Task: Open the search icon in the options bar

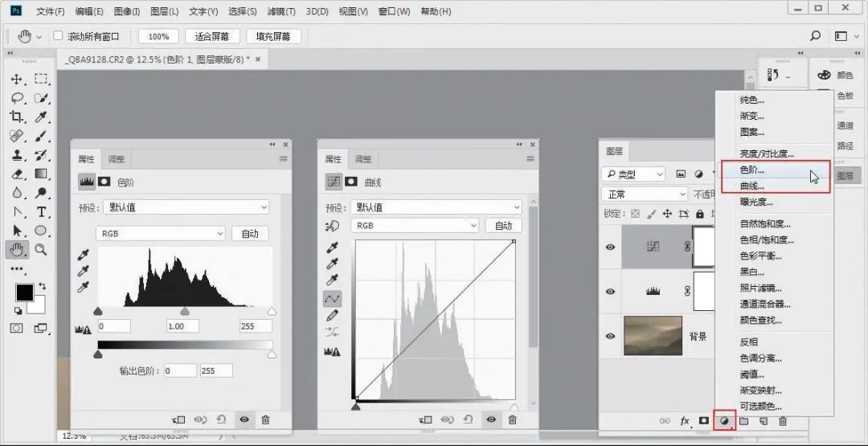Action: [816, 36]
